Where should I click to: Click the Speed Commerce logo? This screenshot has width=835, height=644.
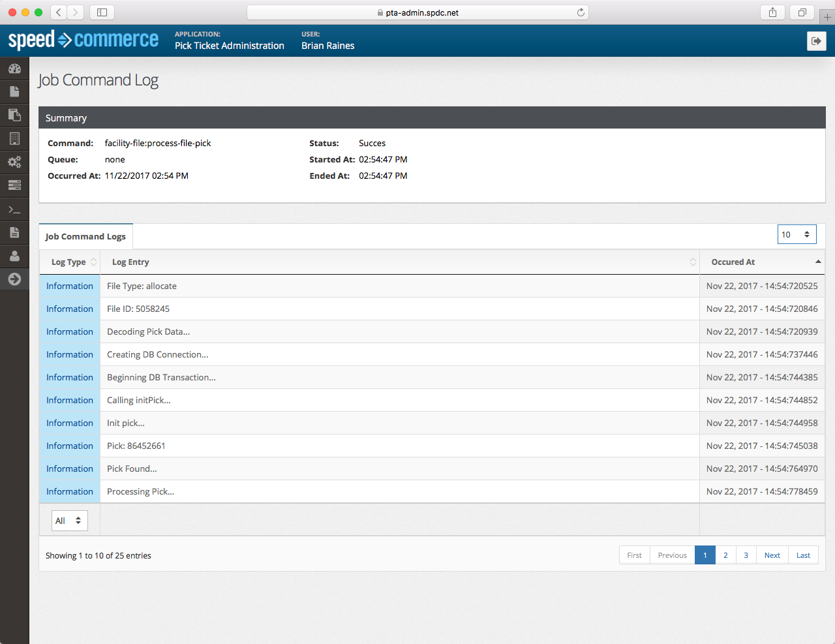83,40
